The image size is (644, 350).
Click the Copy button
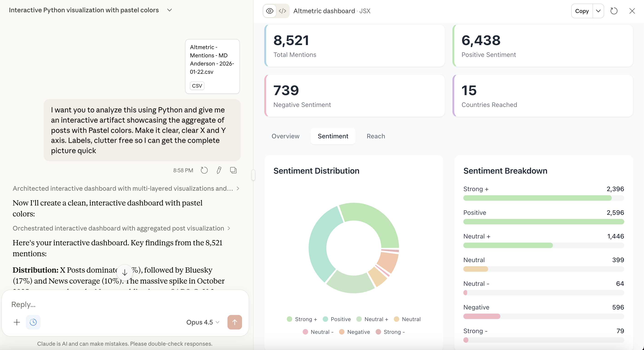pos(582,11)
